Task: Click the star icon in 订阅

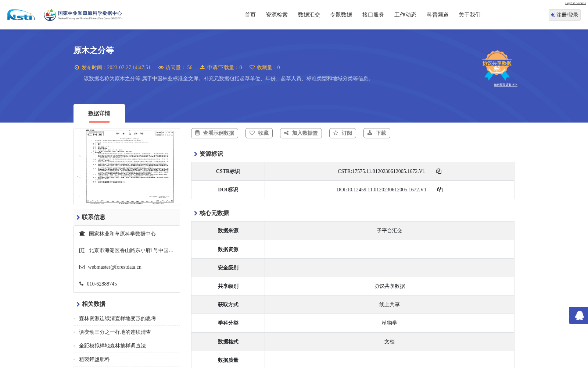Action: tap(336, 133)
